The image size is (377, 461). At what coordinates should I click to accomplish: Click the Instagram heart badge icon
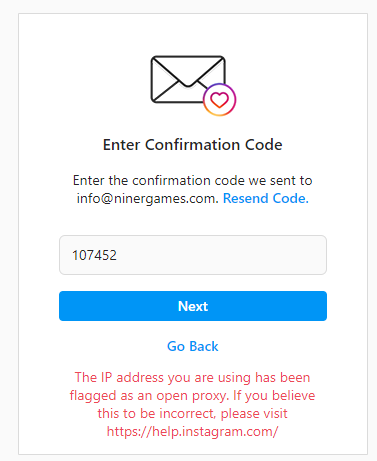(x=220, y=100)
